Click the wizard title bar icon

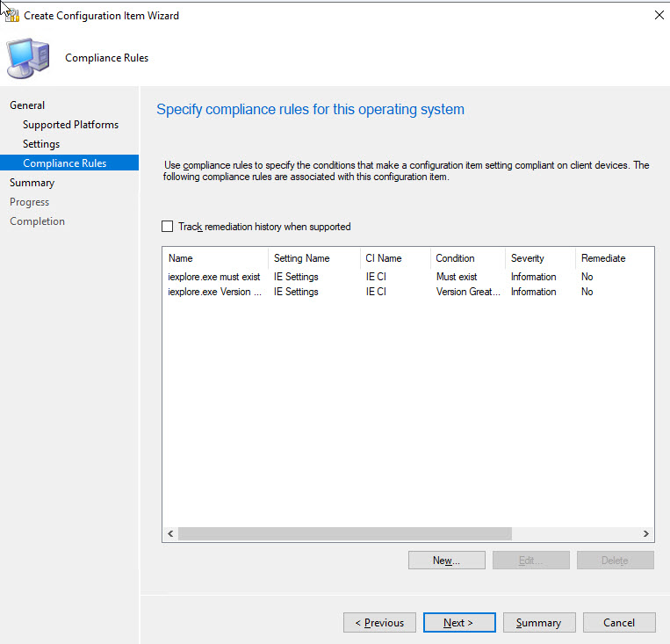point(11,15)
